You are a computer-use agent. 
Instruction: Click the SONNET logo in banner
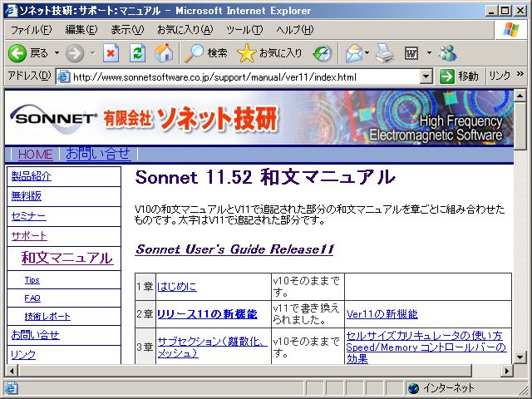point(53,118)
